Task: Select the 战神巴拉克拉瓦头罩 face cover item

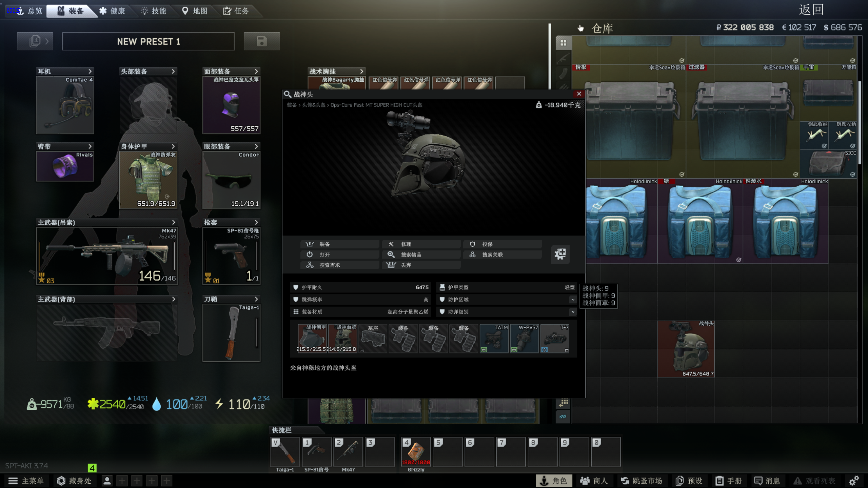Action: click(232, 105)
